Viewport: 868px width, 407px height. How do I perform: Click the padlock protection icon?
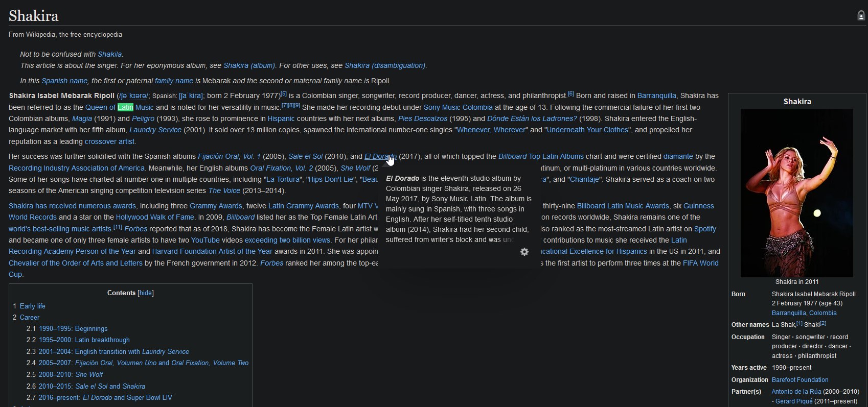click(x=861, y=15)
